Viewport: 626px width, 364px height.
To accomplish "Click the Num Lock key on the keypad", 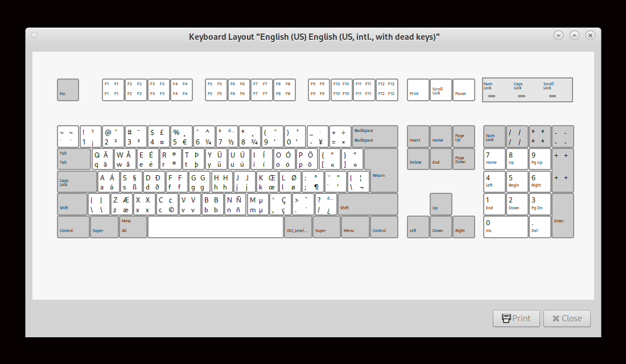I will pos(494,136).
